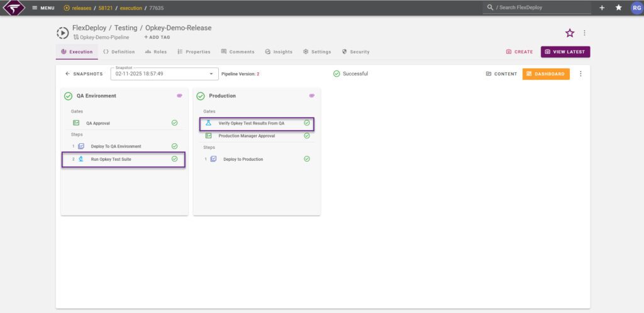Click the Pipeline Version number 2
644x313 pixels.
(x=258, y=74)
